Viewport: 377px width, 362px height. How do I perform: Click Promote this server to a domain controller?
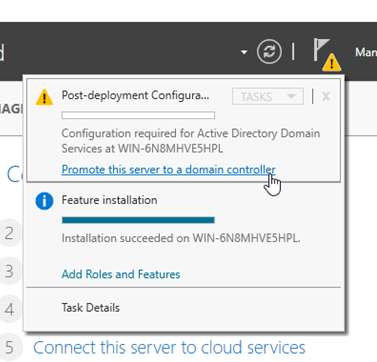tap(169, 169)
